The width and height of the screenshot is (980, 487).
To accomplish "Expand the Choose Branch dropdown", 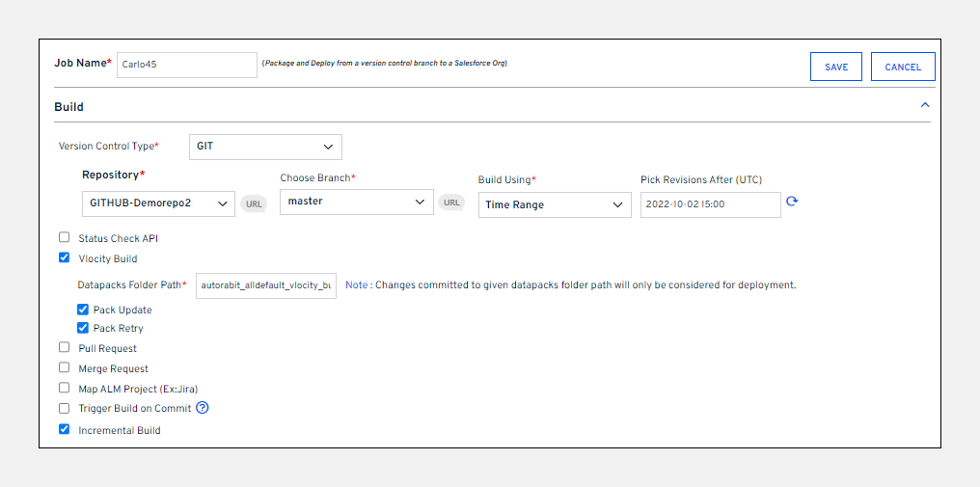I will click(x=357, y=202).
